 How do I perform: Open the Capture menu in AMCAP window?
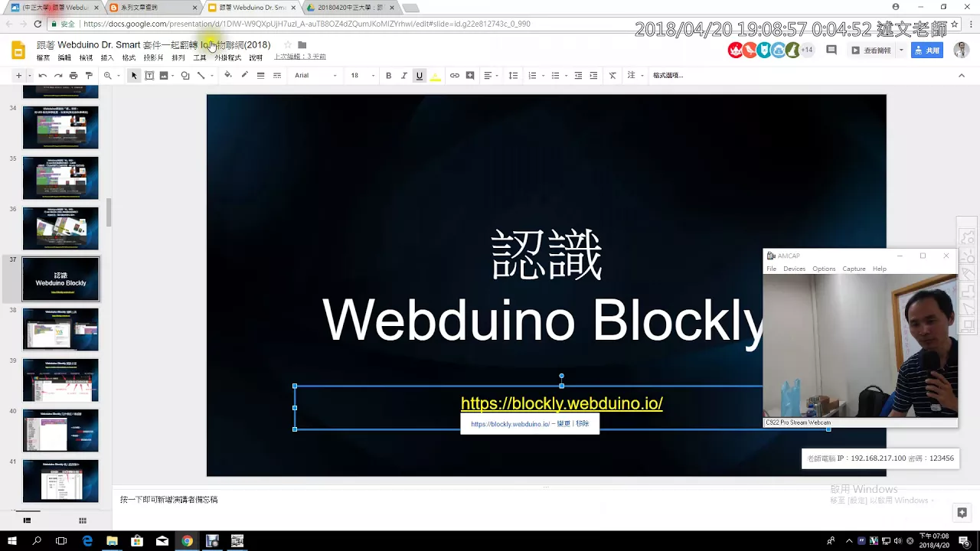854,269
